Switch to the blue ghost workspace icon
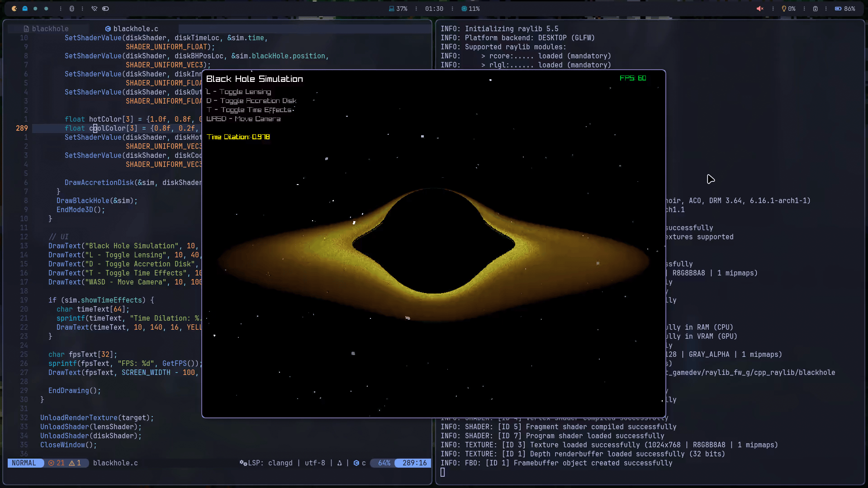 [x=25, y=9]
